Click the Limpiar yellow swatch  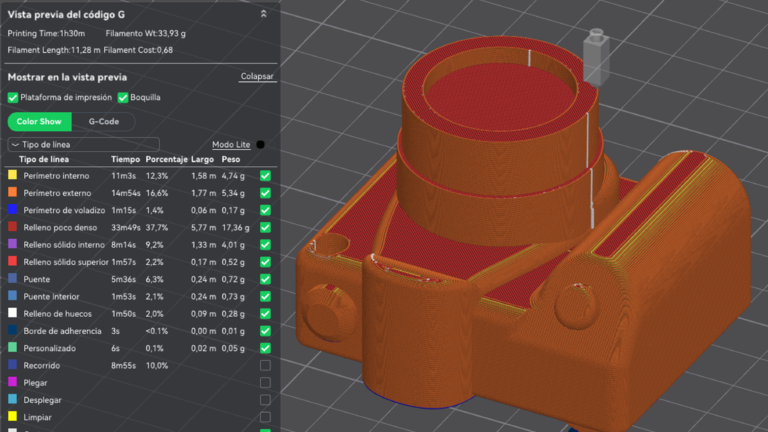pyautogui.click(x=13, y=416)
